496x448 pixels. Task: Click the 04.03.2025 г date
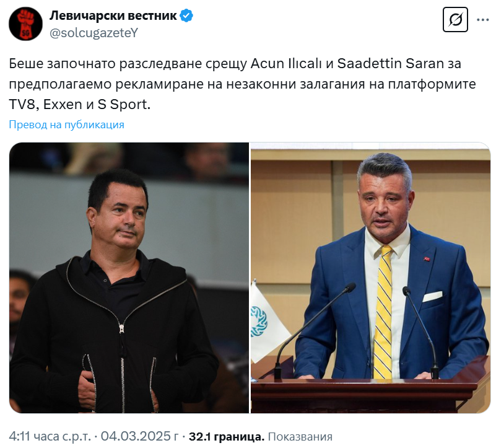pyautogui.click(x=139, y=436)
